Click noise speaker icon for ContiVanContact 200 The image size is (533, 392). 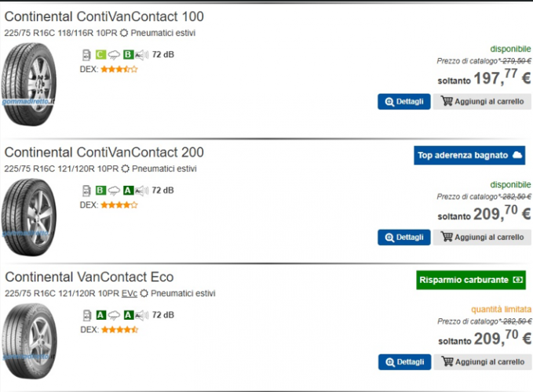142,190
